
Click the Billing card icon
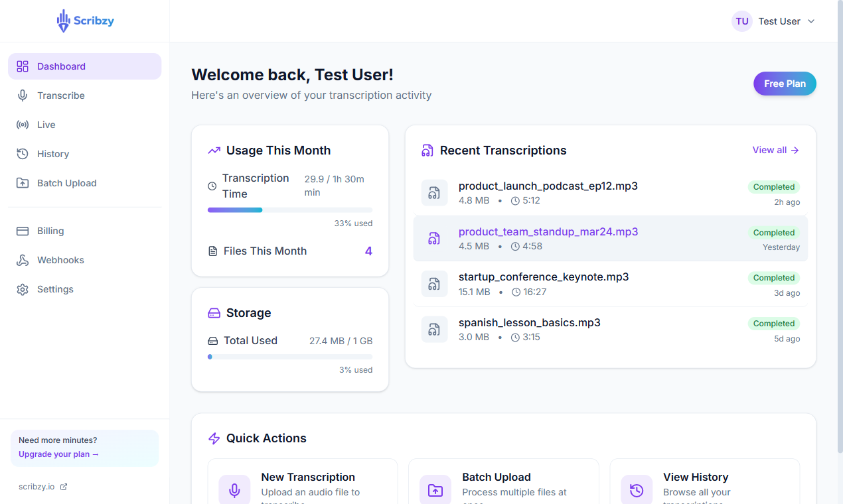coord(23,231)
